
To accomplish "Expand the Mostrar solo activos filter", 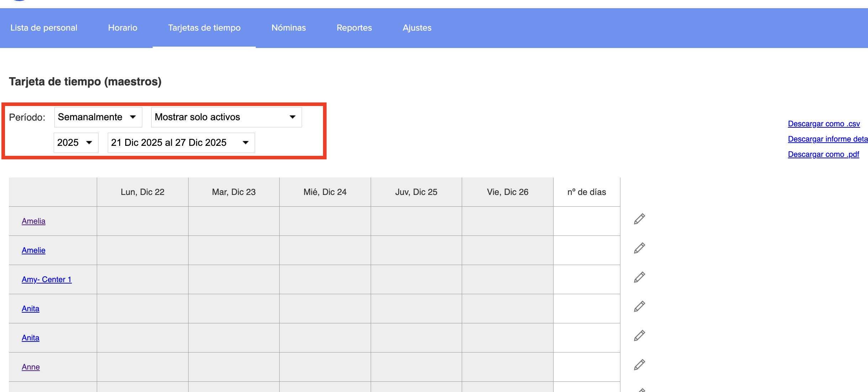I will [x=226, y=117].
